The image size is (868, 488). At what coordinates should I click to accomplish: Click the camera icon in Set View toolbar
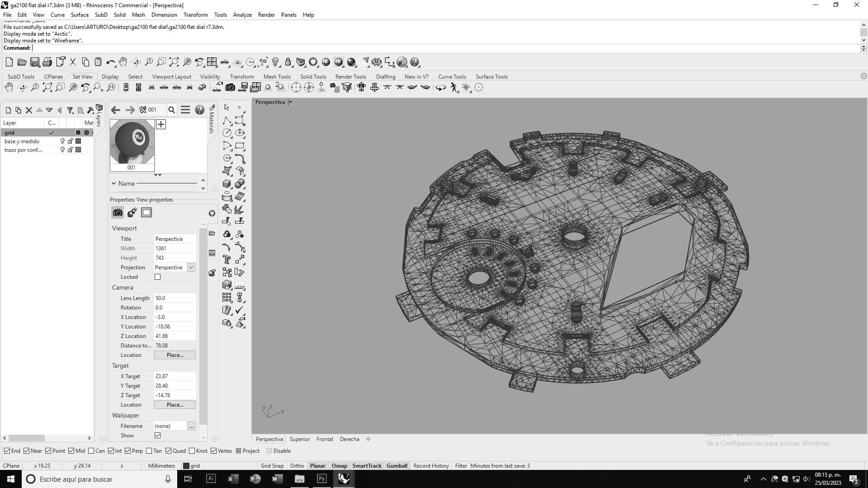[230, 88]
